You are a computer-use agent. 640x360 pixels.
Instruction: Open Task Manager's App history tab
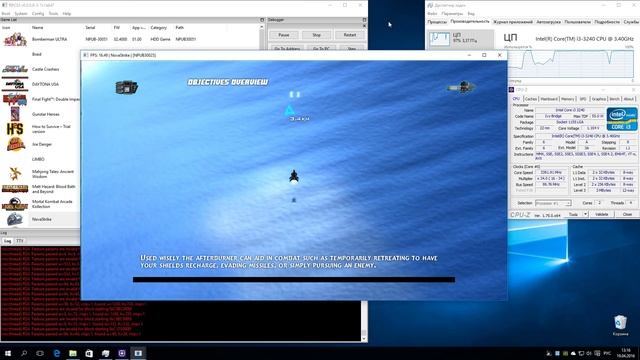[x=513, y=22]
